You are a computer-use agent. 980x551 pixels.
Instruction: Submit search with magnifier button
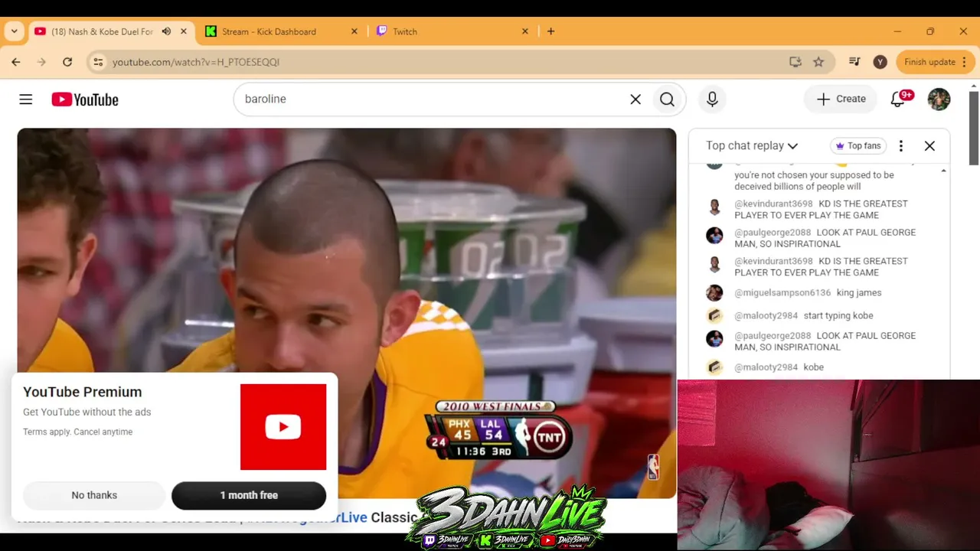667,99
